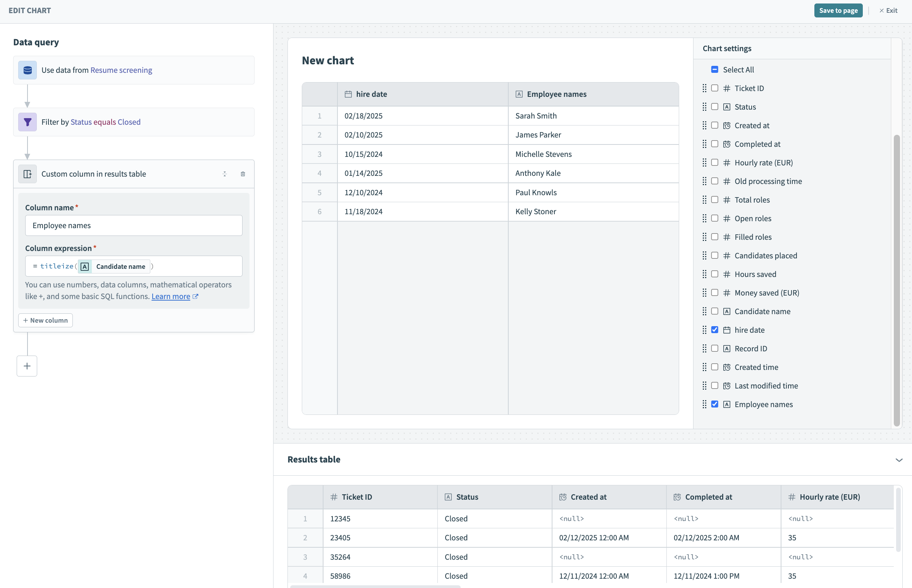Click the custom column step icon
This screenshot has width=912, height=588.
click(28, 174)
